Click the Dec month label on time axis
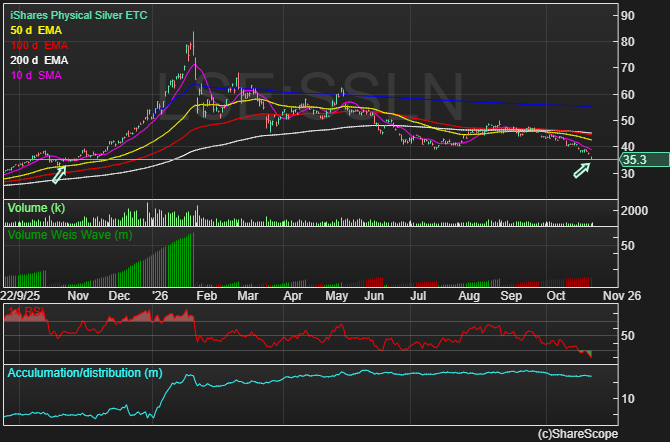The width and height of the screenshot is (670, 442). point(119,296)
